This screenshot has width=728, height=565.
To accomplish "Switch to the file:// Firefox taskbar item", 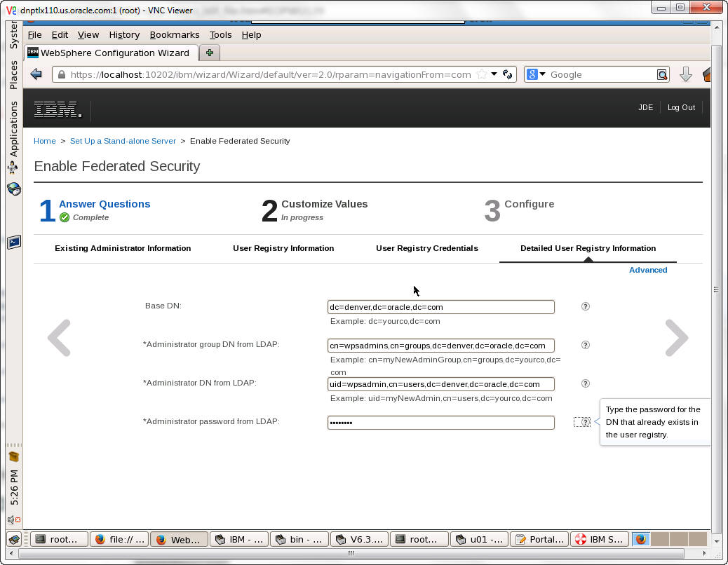I will point(119,539).
